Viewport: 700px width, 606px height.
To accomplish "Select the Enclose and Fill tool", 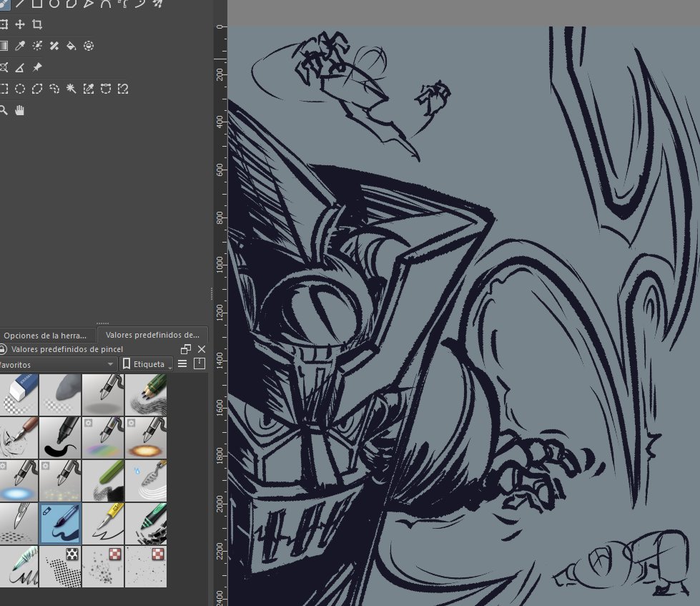I will point(89,46).
